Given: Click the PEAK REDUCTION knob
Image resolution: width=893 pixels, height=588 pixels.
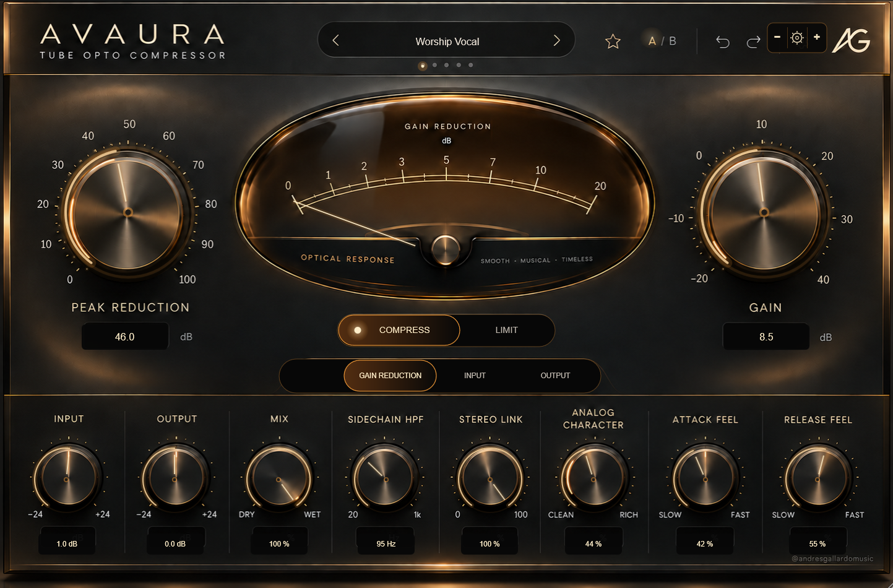Looking at the screenshot, I should coord(127,212).
